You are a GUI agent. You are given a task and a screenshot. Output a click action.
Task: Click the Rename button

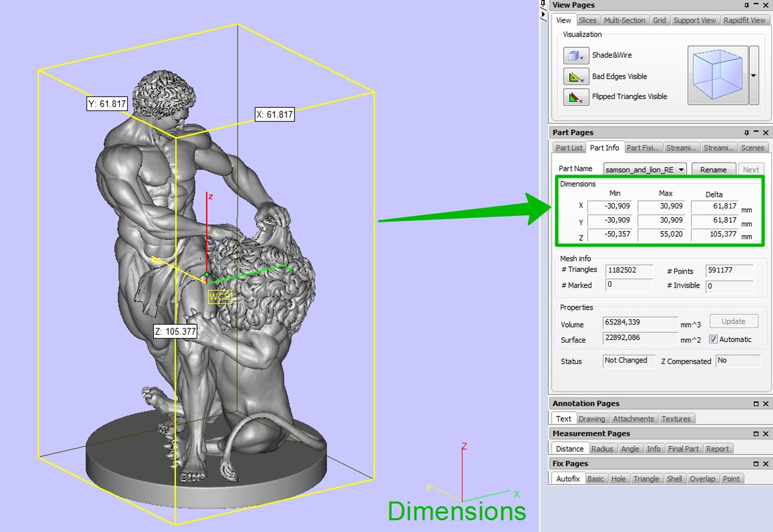[713, 169]
